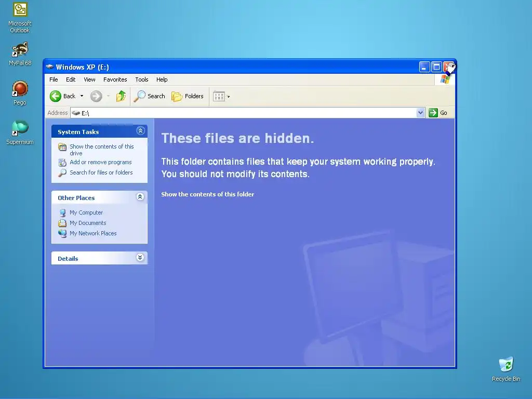Minimize the Windows XP (E:) window
The width and height of the screenshot is (532, 399).
424,67
